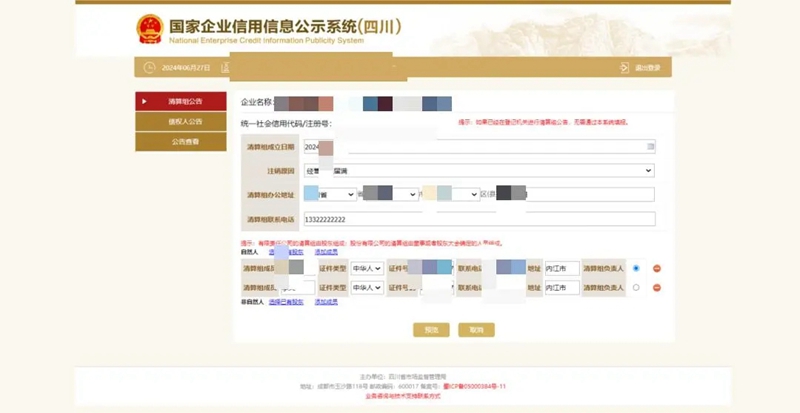Click the second row 地址 field 内江市

[562, 288]
